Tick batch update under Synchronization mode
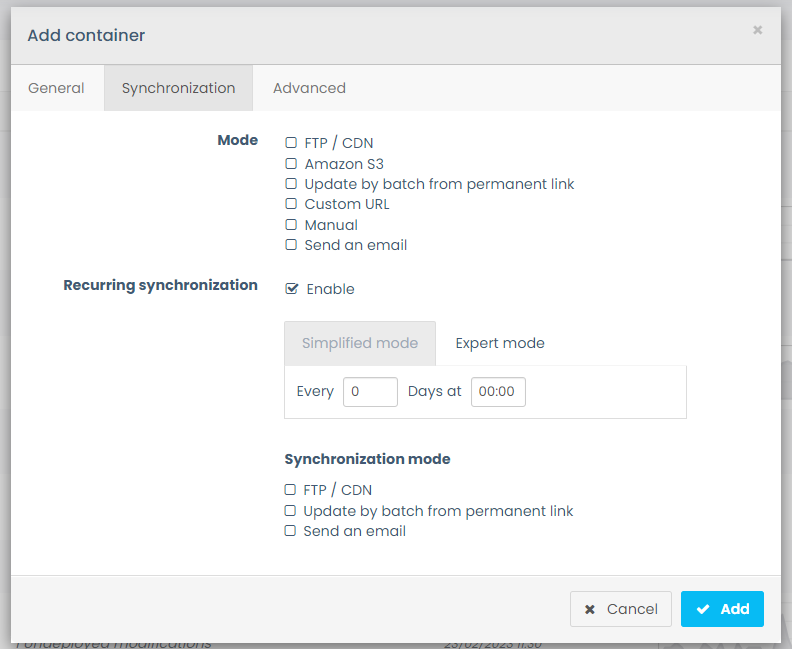792x649 pixels. [x=290, y=511]
